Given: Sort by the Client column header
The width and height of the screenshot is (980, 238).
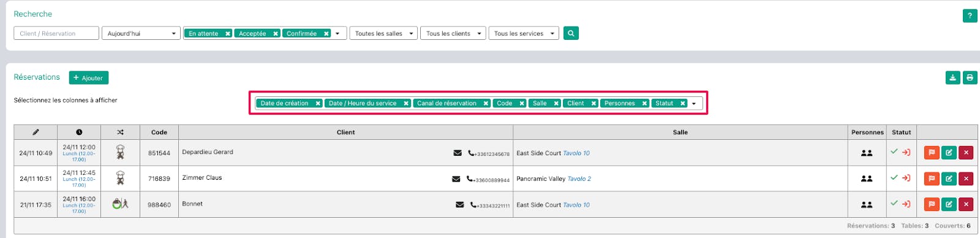Looking at the screenshot, I should 345,132.
